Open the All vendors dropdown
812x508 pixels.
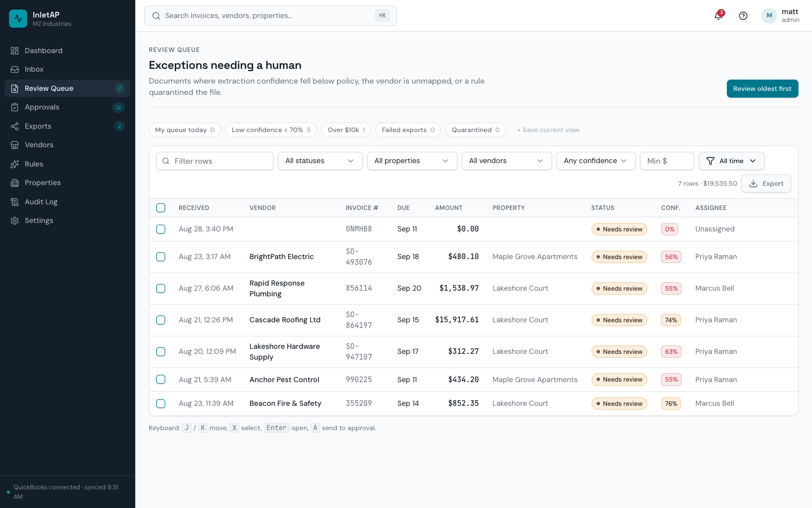click(507, 161)
